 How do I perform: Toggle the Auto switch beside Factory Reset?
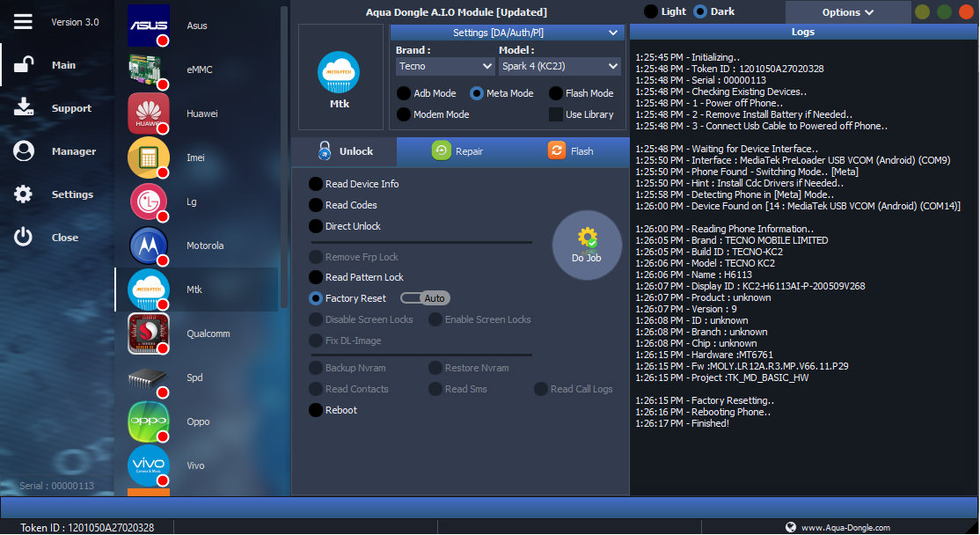tap(426, 298)
